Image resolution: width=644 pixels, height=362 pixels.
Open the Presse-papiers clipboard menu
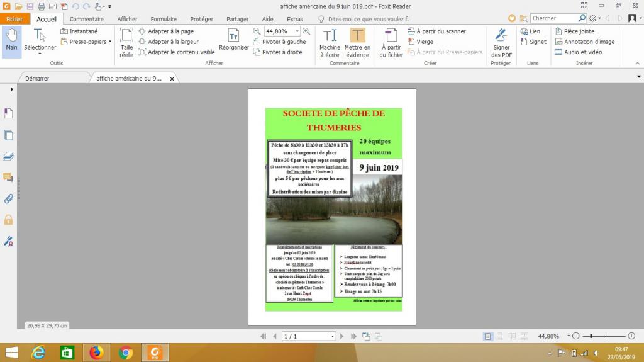click(86, 42)
